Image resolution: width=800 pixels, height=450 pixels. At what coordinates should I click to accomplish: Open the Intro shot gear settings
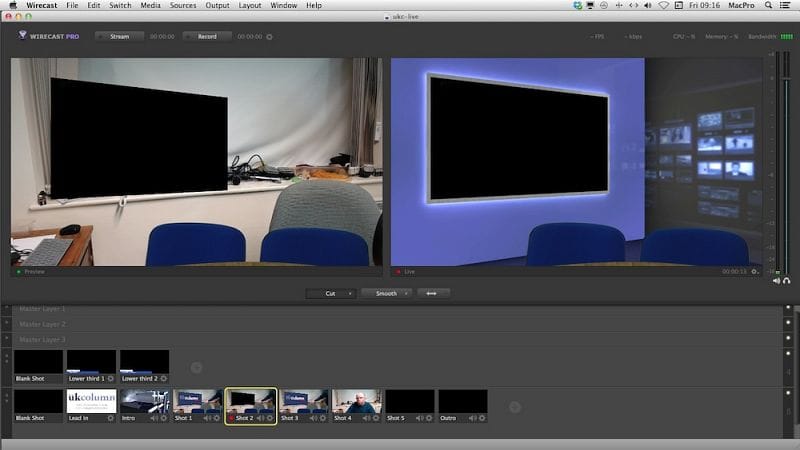[x=164, y=418]
